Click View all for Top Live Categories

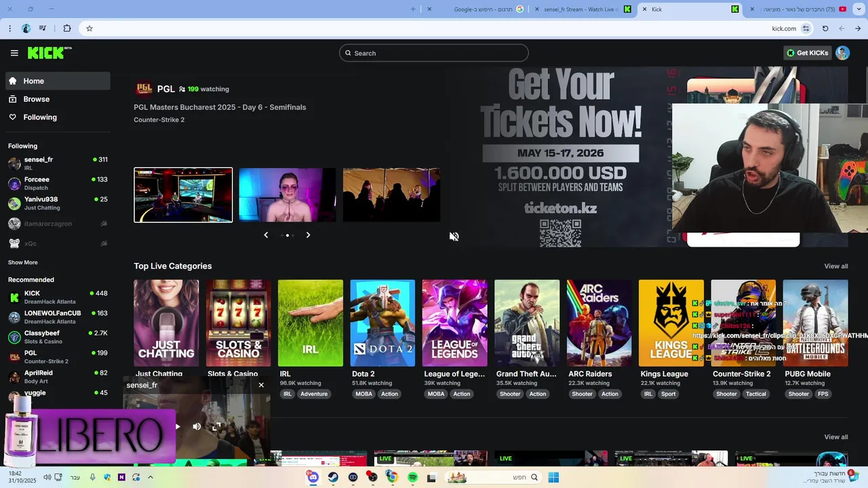835,266
